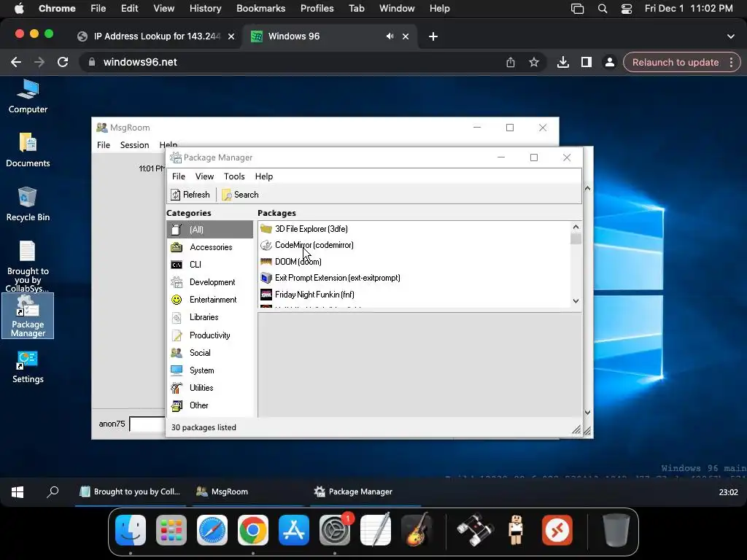Viewport: 747px width, 560px height.
Task: Open App Store from the Dock
Action: click(294, 529)
